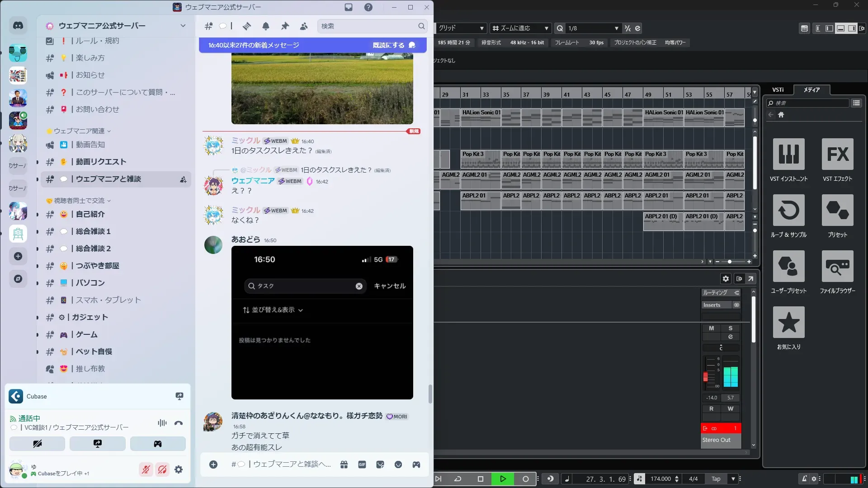Open Discord member list icon
The image size is (868, 488).
coord(304,26)
